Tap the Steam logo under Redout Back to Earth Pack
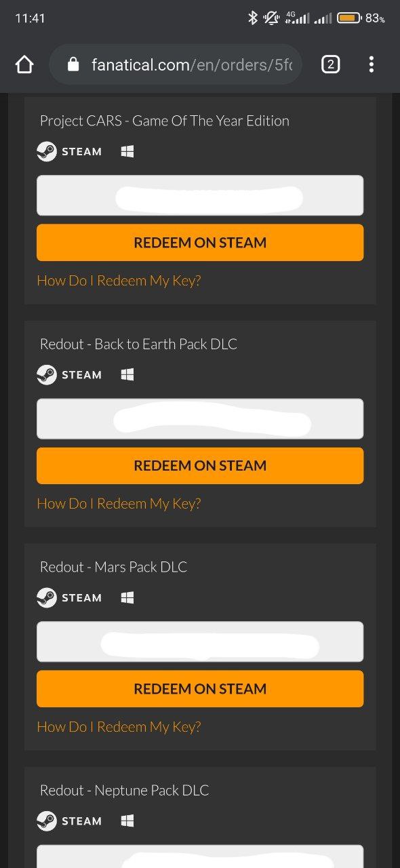Screen dimensions: 400x868 coord(47,374)
